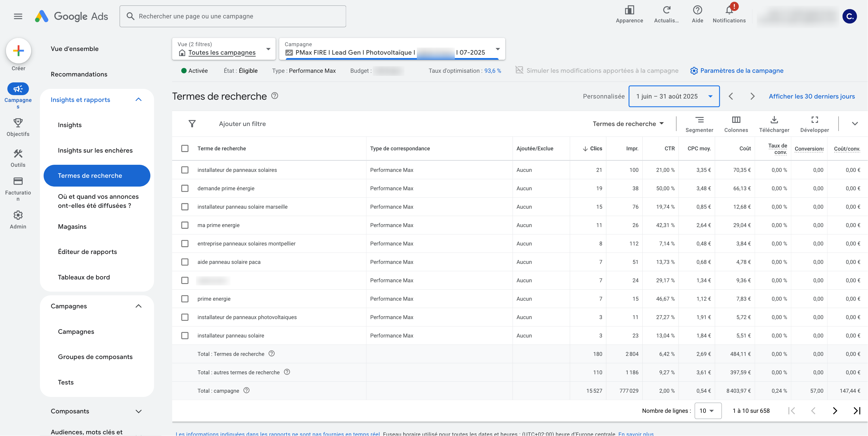Click Développer to expand the table
Screen dimensions: 868x436
click(x=814, y=120)
